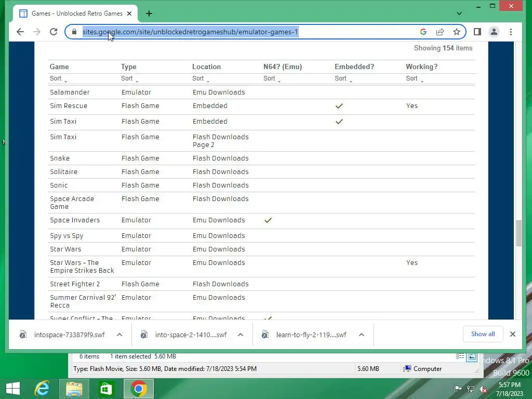532x399 pixels.
Task: Sort the Type column
Action: click(129, 78)
